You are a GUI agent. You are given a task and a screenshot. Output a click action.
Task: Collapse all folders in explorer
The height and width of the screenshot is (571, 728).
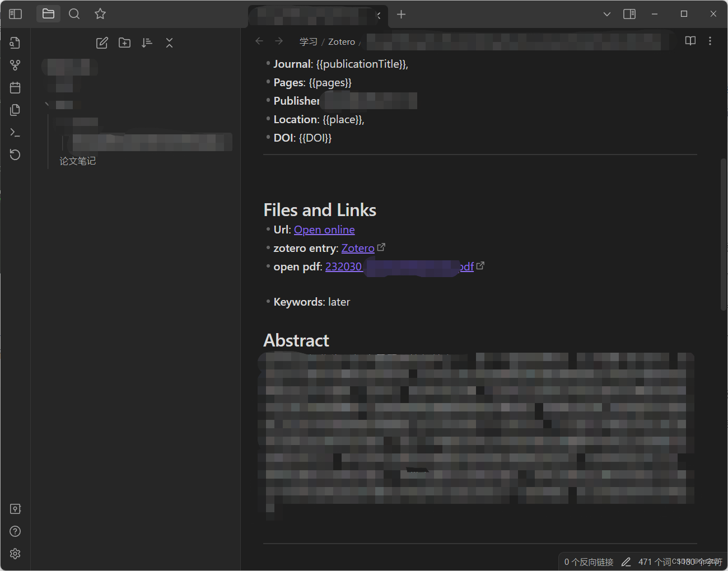(x=169, y=43)
